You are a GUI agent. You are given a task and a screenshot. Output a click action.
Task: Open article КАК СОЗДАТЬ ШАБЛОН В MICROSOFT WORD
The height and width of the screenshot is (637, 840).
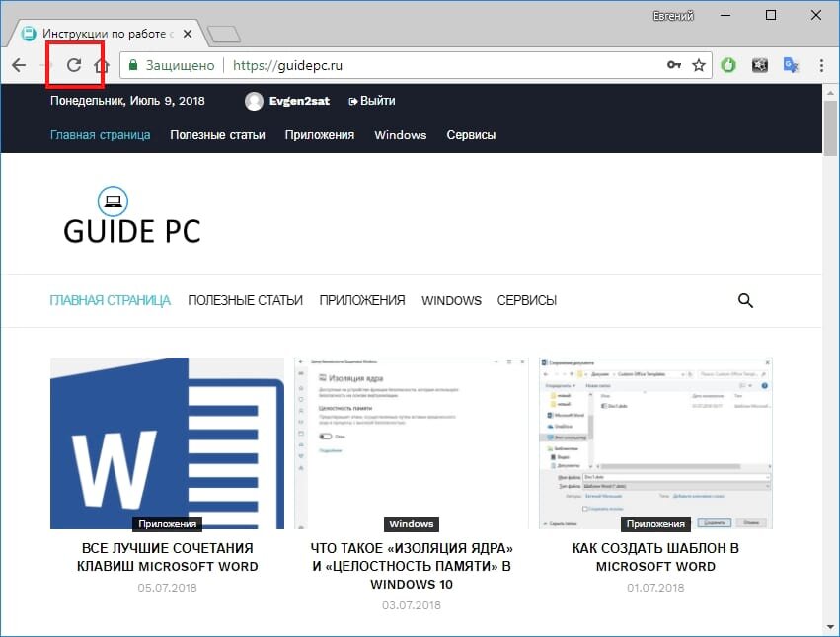coord(655,557)
